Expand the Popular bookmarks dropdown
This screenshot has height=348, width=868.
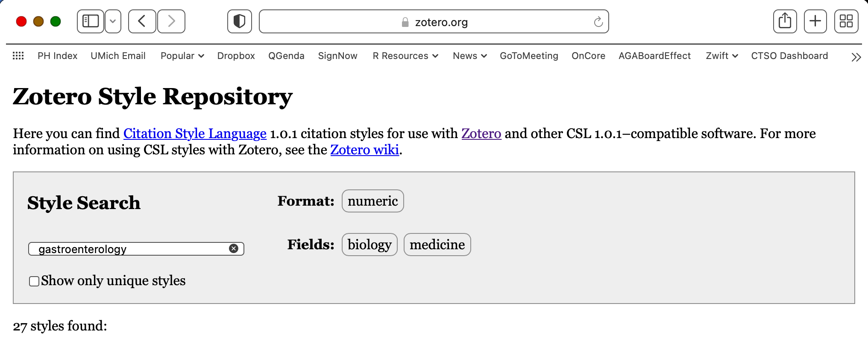[x=182, y=56]
